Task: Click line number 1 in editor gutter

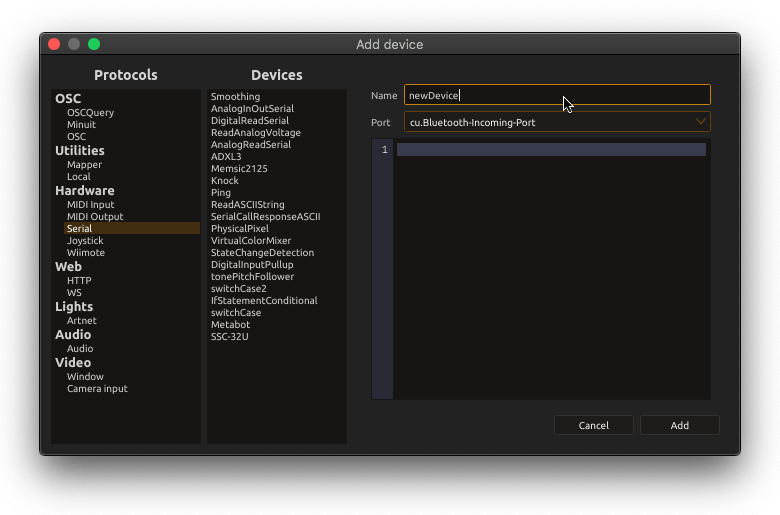Action: point(385,149)
